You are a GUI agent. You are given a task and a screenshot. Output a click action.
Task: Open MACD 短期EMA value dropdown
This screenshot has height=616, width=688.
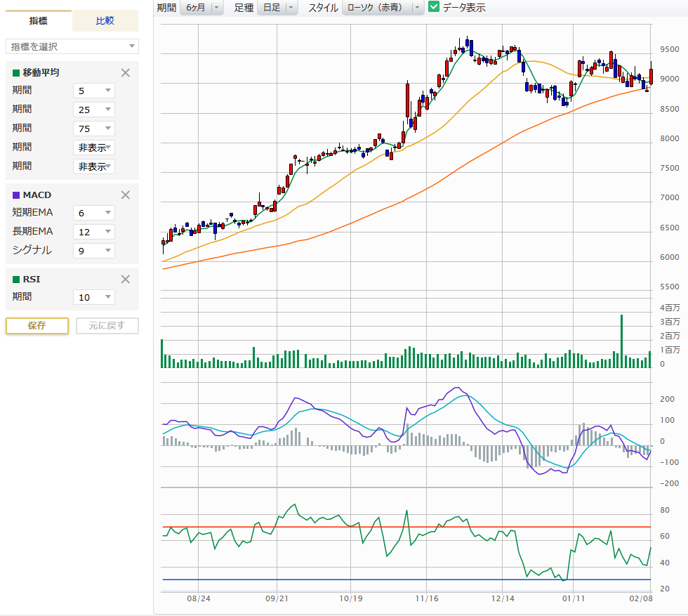pos(94,213)
